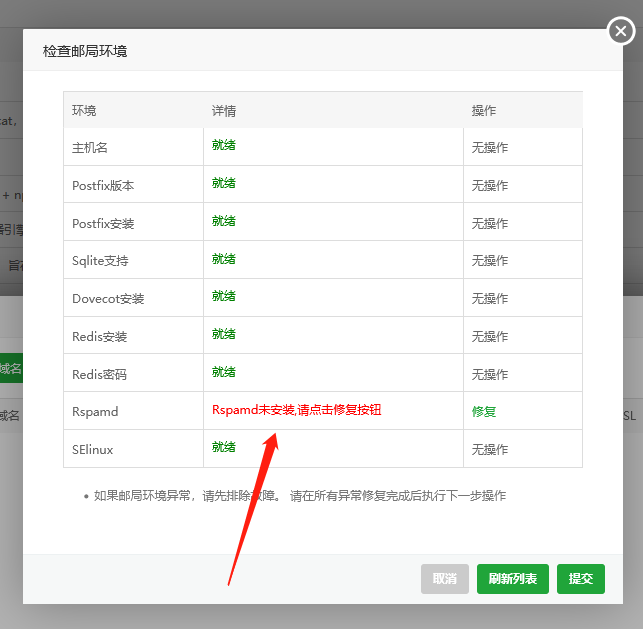Click the Rspamd row label
Screen dimensions: 643x629
coord(95,412)
